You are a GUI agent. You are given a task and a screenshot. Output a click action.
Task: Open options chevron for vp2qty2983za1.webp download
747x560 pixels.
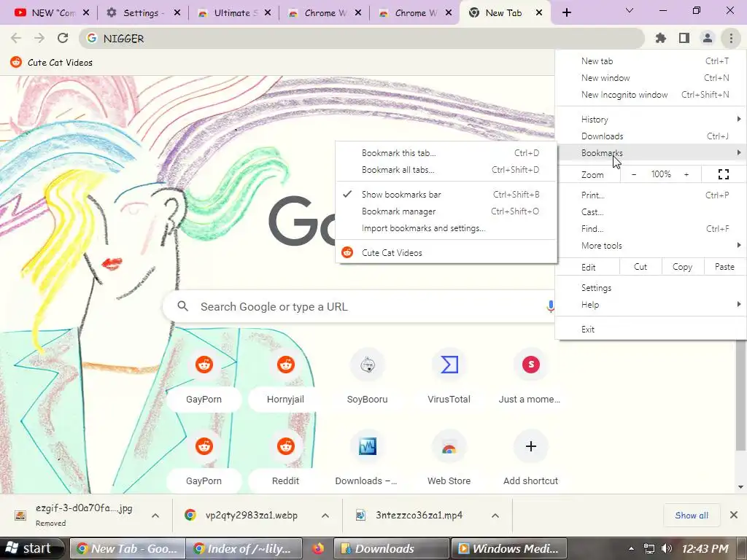click(325, 516)
